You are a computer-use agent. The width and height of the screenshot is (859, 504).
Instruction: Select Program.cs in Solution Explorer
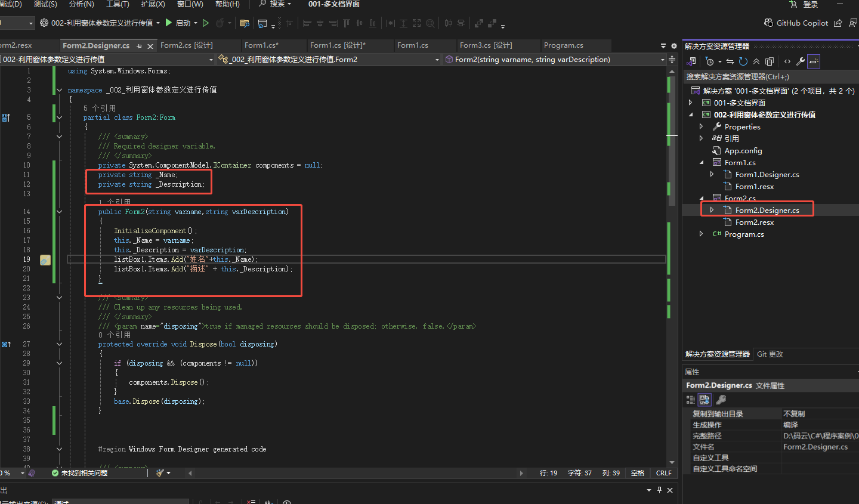click(x=743, y=234)
